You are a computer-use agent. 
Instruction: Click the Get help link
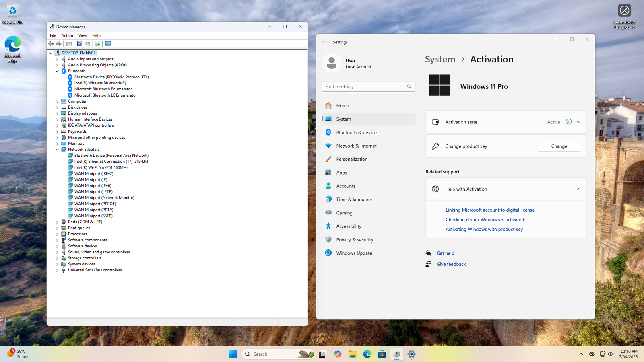point(445,253)
